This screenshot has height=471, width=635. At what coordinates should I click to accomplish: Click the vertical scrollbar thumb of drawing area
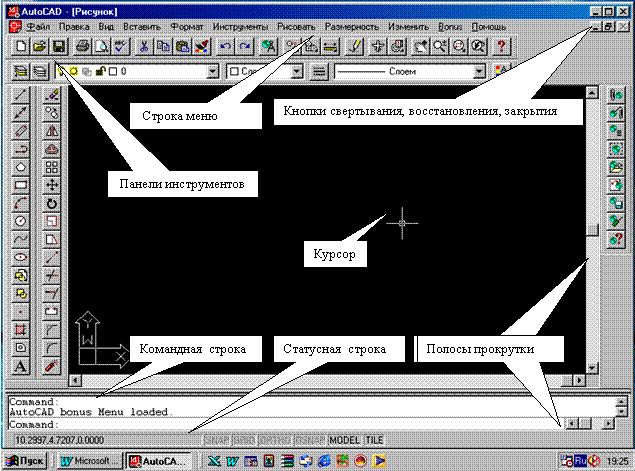[x=592, y=230]
